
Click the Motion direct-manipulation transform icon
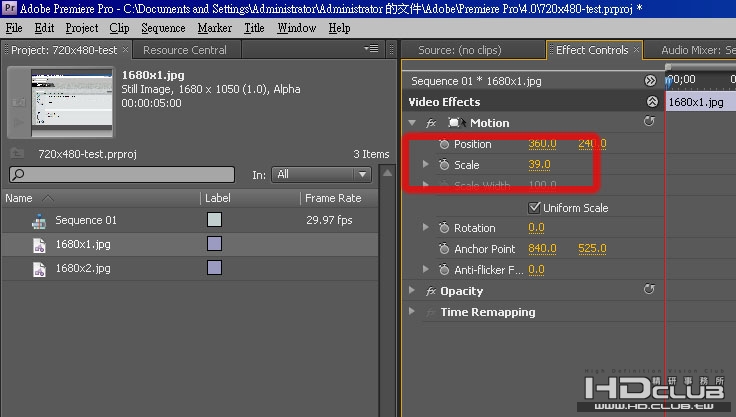pyautogui.click(x=456, y=123)
